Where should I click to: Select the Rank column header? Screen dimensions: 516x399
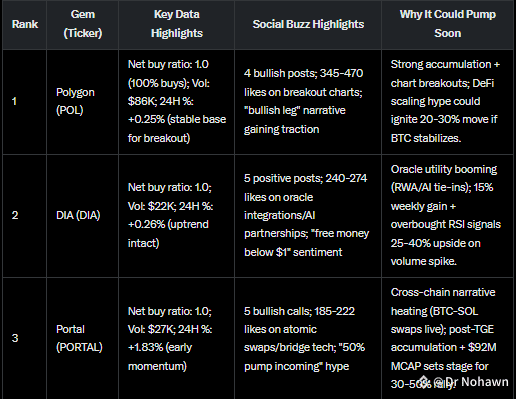pyautogui.click(x=25, y=24)
